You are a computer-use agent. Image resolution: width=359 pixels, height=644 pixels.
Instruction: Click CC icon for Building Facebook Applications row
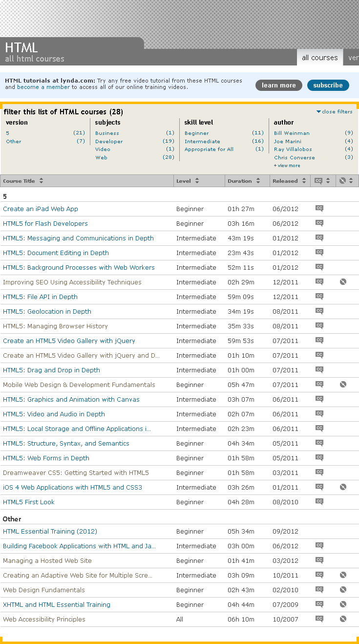click(319, 546)
